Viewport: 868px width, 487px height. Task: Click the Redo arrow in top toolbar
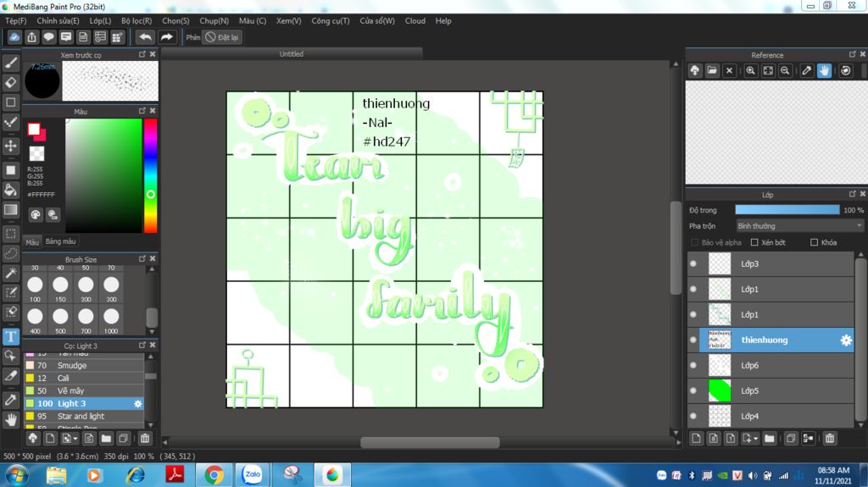point(167,37)
